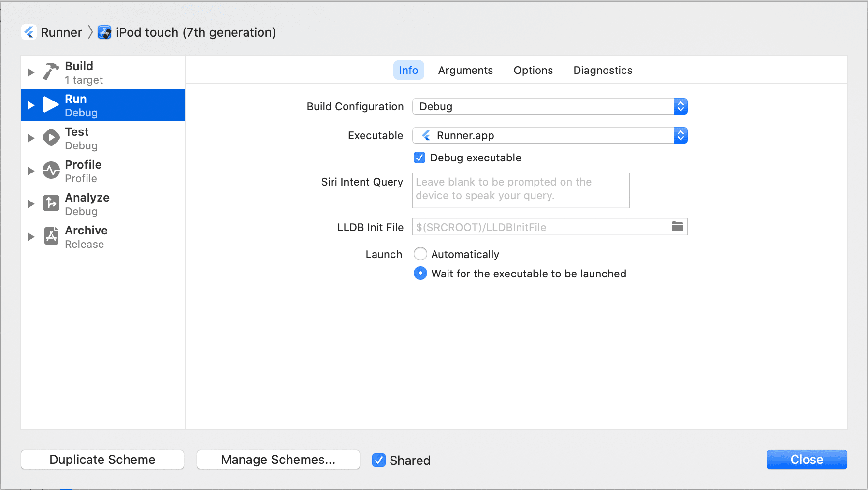868x490 pixels.
Task: Click the Archive action icon
Action: coord(51,236)
